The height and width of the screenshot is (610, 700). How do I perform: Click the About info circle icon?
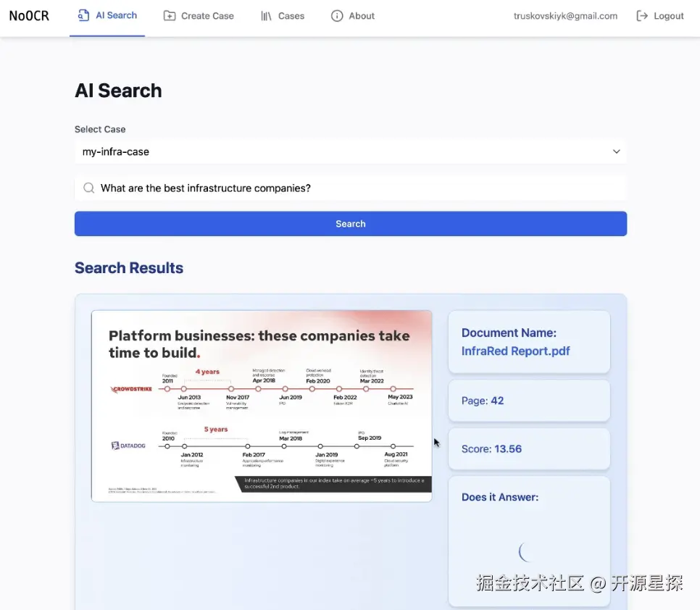click(x=336, y=15)
